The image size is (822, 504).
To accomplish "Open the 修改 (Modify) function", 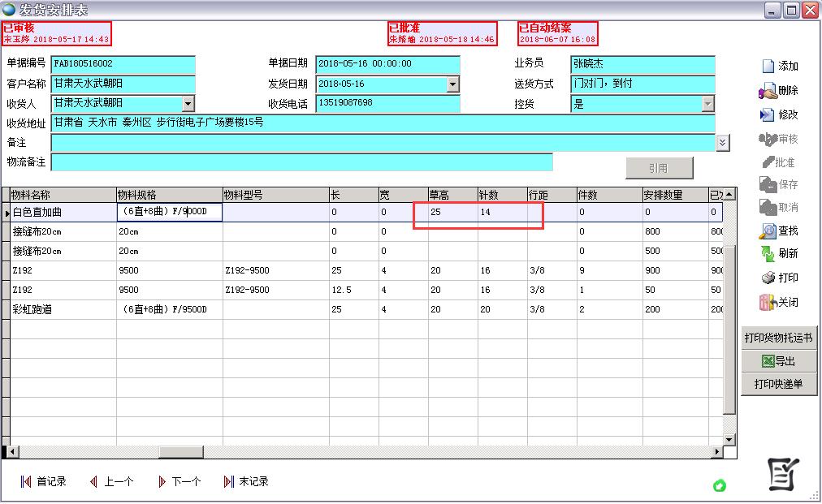I will point(778,113).
